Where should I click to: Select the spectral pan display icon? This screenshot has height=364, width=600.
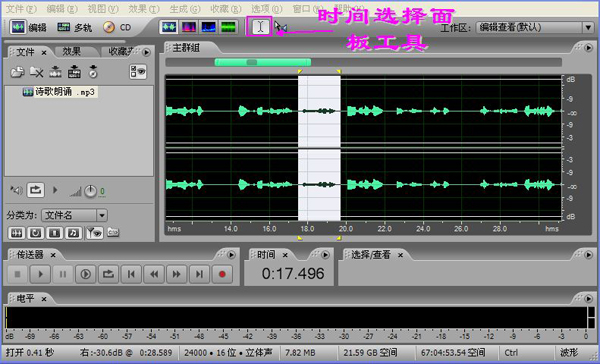[x=209, y=27]
